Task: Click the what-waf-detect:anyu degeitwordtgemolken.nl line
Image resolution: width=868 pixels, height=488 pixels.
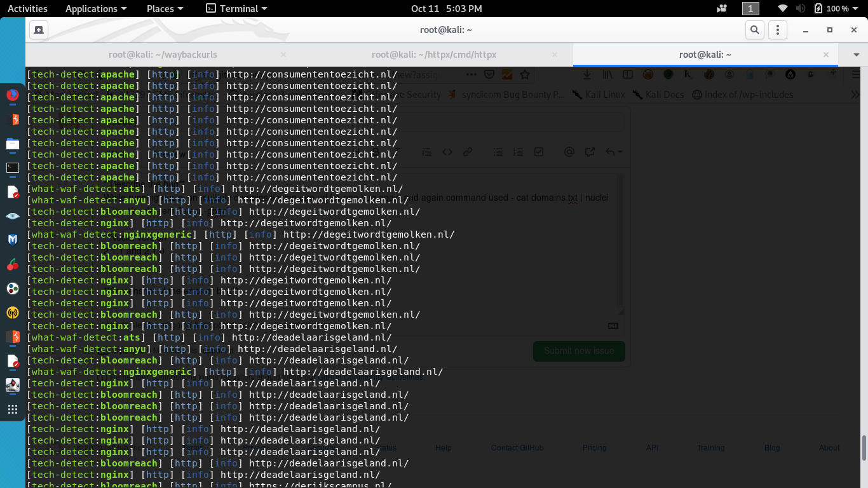Action: click(217, 200)
